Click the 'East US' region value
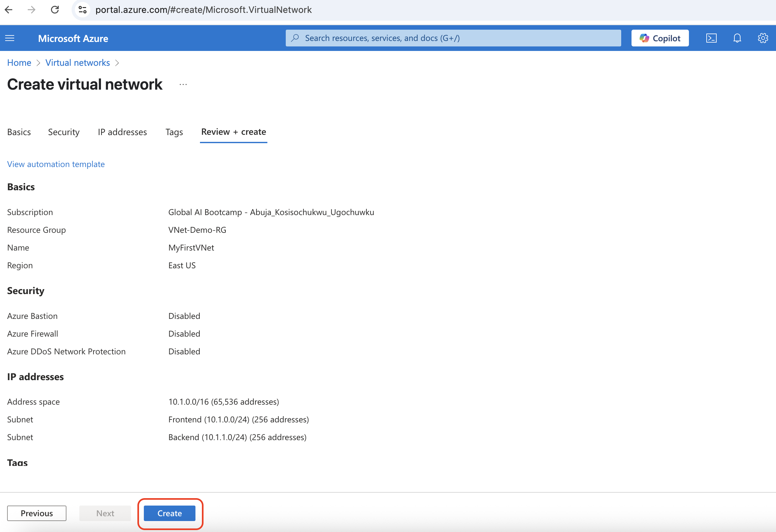The height and width of the screenshot is (532, 776). point(182,265)
